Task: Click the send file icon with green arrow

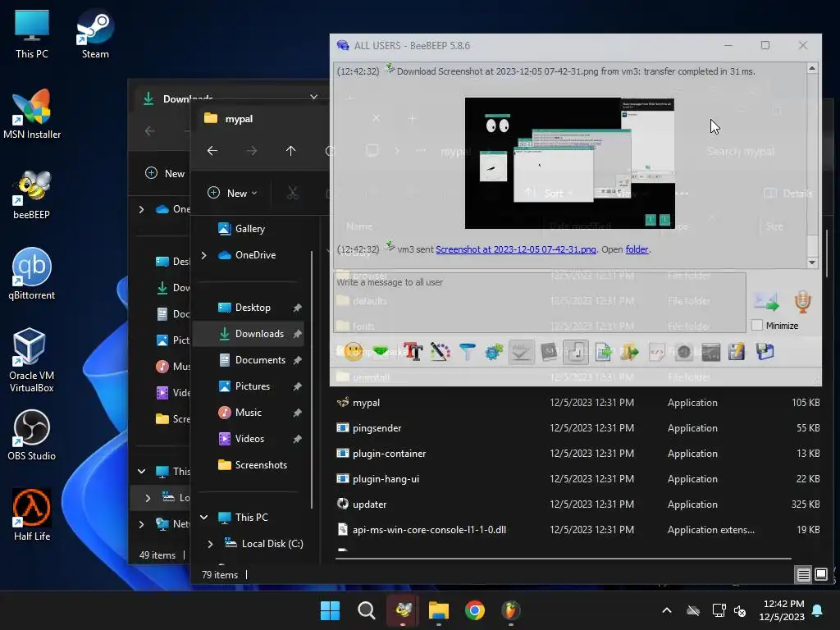Action: pyautogui.click(x=603, y=352)
